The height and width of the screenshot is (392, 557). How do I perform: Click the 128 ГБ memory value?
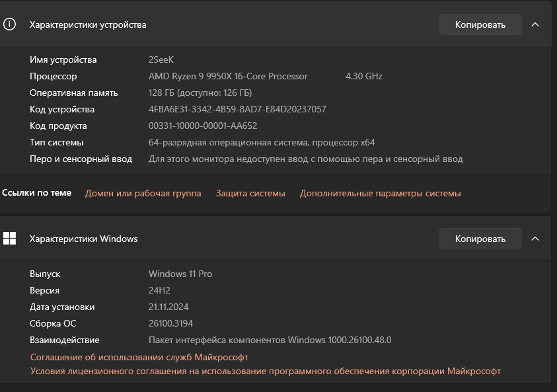point(200,93)
